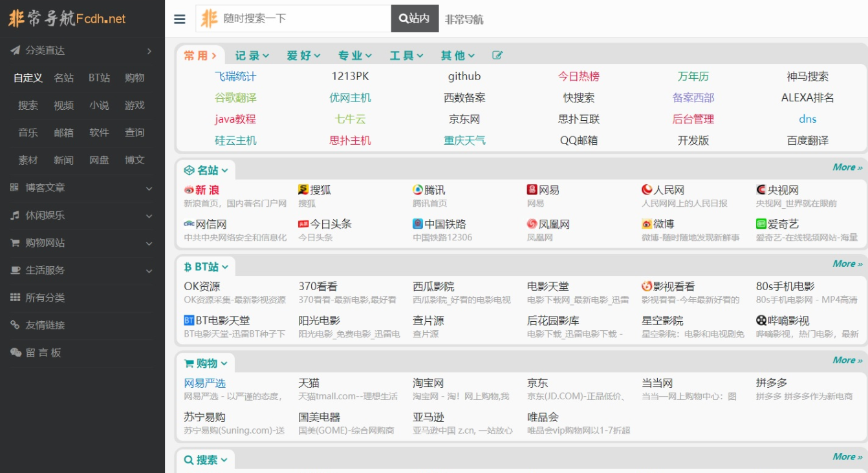Image resolution: width=868 pixels, height=473 pixels.
Task: Open the 淘宝网 link
Action: coord(429,383)
